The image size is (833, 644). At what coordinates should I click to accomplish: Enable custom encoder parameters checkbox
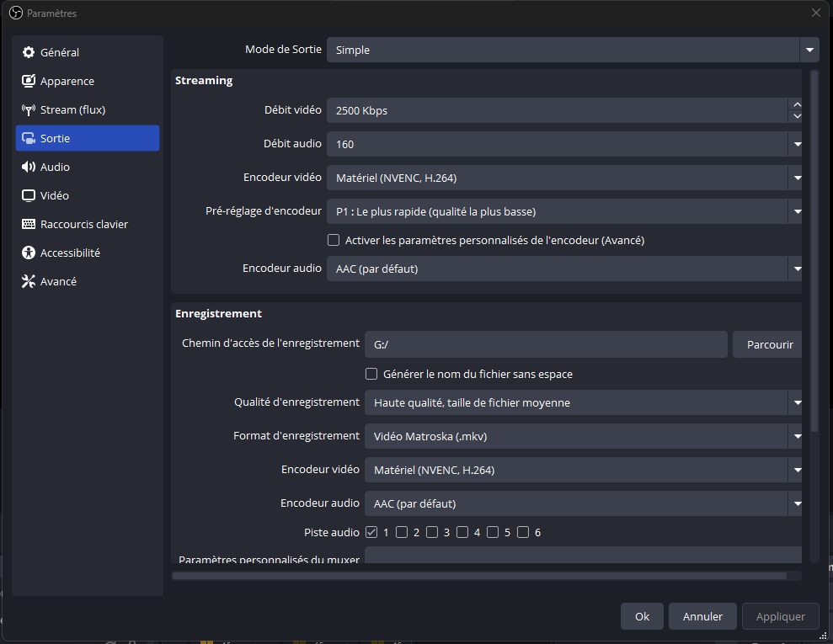pos(334,240)
